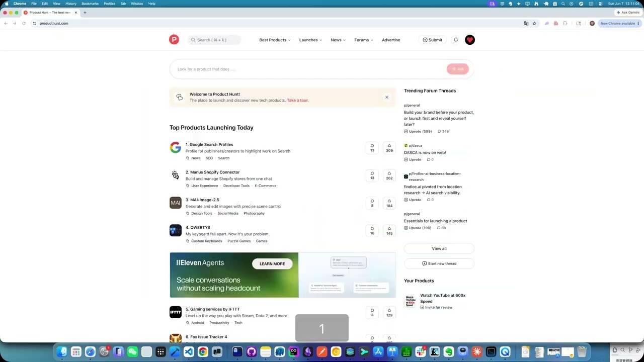This screenshot has height=362, width=644.
Task: Open Visual Studio Code from the Dock
Action: coord(189,352)
